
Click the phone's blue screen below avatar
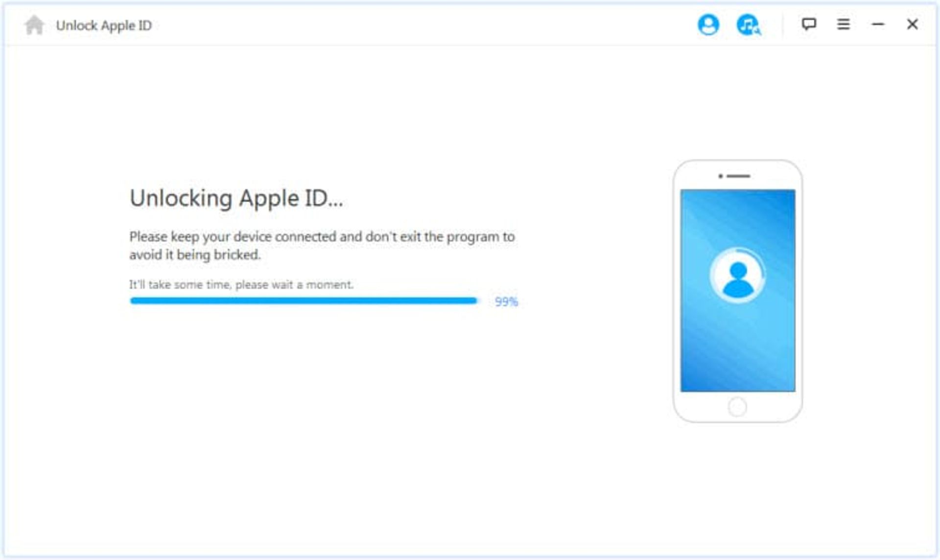(x=738, y=348)
